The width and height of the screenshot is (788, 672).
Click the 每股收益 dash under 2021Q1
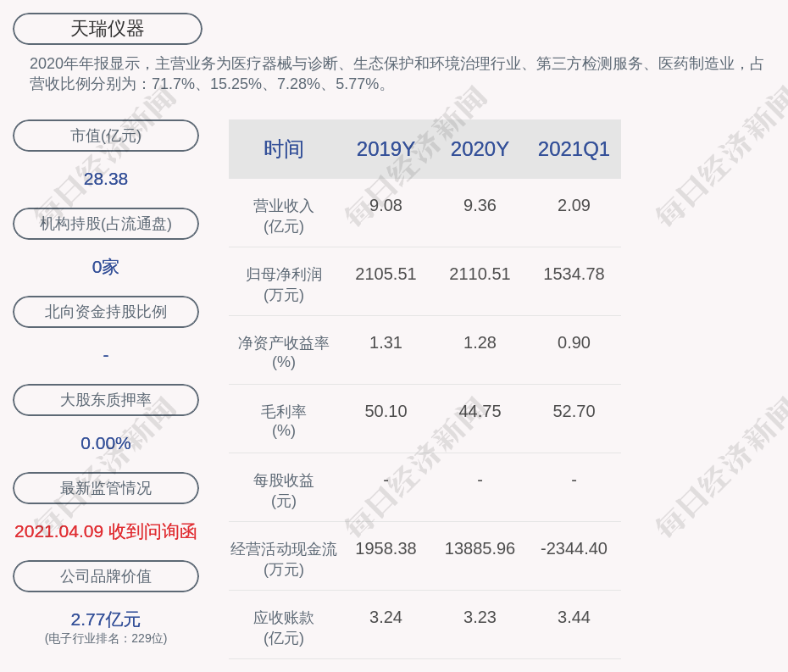coord(574,480)
